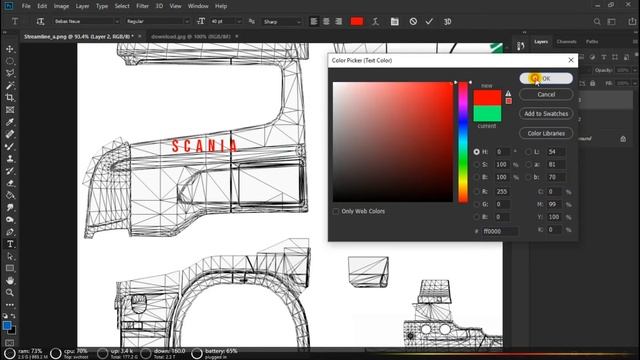Viewport: 640px width, 360px height.
Task: Select the Elliptical Marquee tool
Action: [10, 61]
